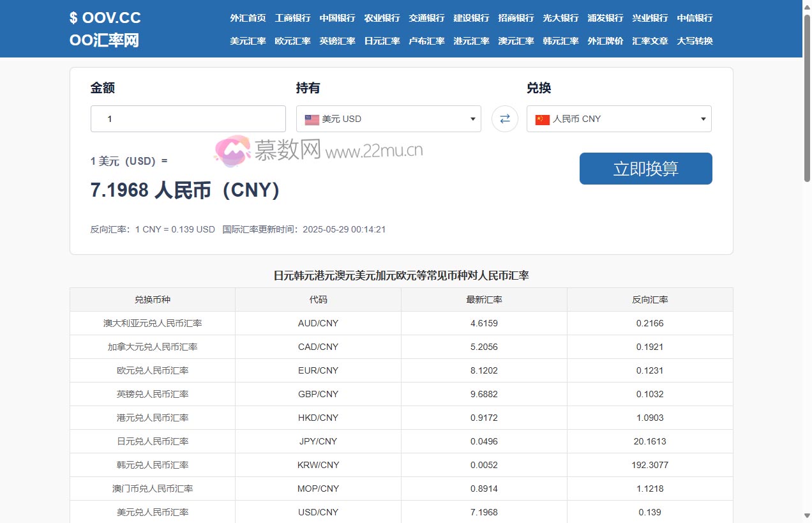Image resolution: width=812 pixels, height=523 pixels.
Task: Click inside the 金额 amount input field
Action: 188,119
